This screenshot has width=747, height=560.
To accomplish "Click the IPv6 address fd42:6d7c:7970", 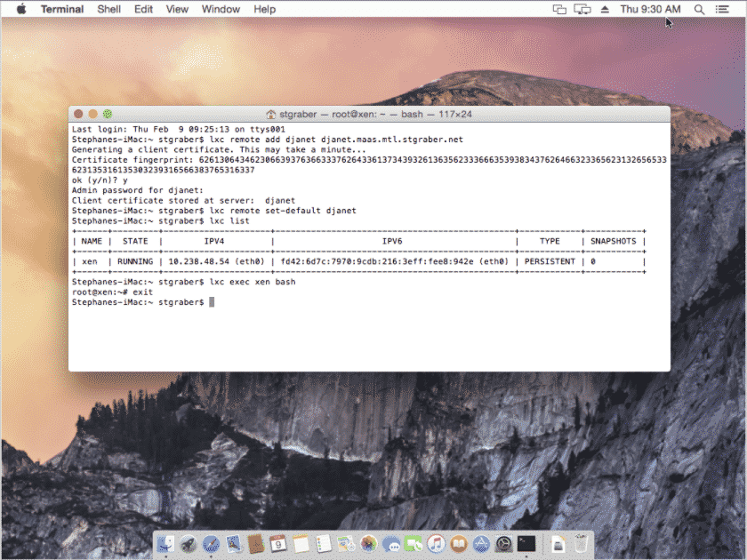I will 377,261.
